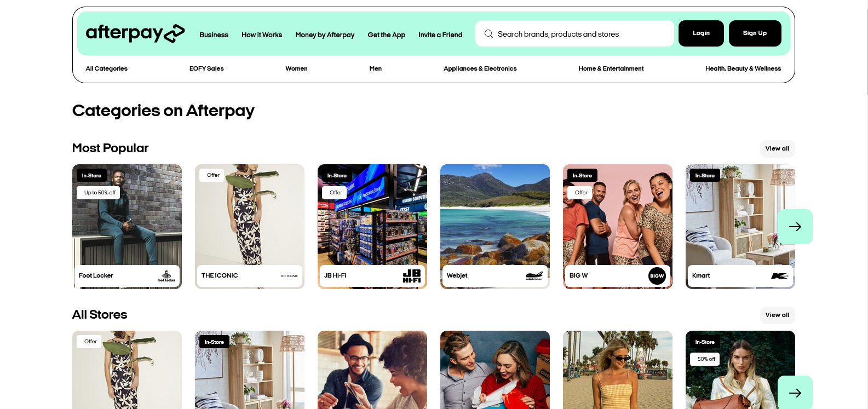Click the BIG W round logo
The image size is (868, 409).
click(x=657, y=275)
